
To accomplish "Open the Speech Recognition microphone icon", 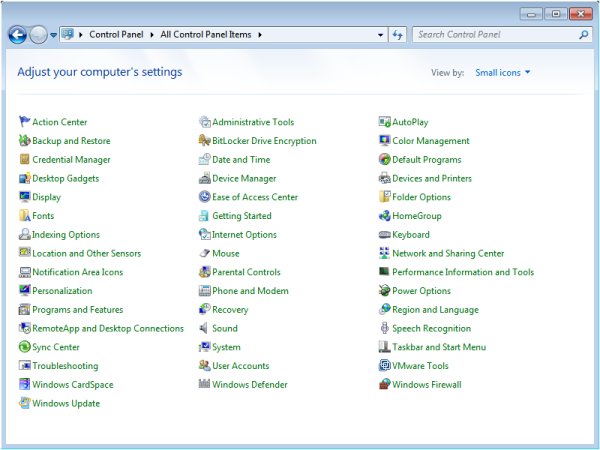I will pyautogui.click(x=385, y=328).
